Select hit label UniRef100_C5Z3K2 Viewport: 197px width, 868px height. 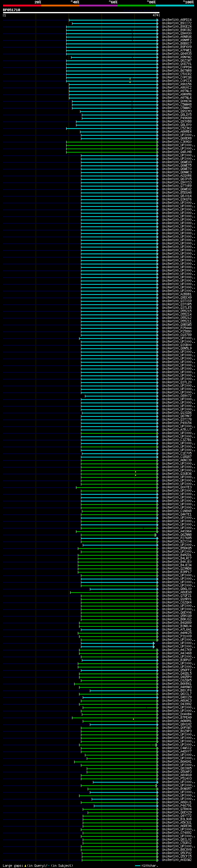point(176,128)
